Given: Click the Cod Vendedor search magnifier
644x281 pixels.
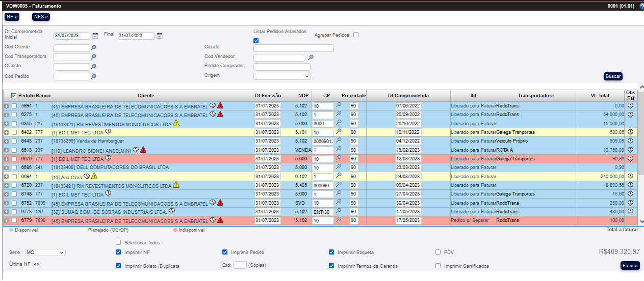Looking at the screenshot, I should click(x=311, y=58).
